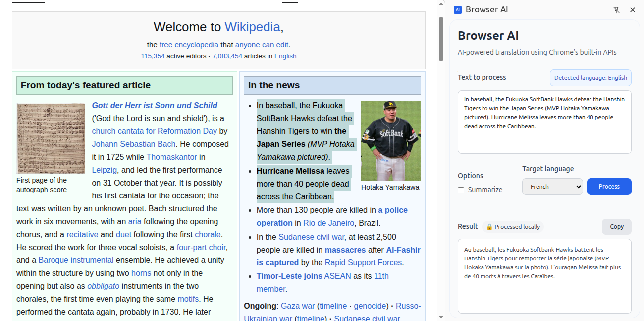Follow the Hurricane Melissa link
The width and height of the screenshot is (644, 321).
click(x=290, y=171)
